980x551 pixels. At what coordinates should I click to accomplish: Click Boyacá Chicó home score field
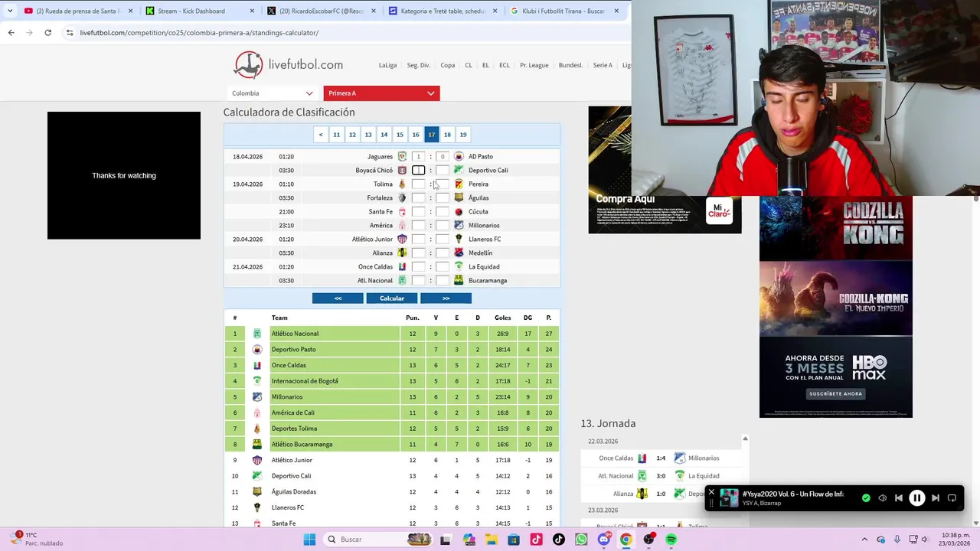[418, 170]
